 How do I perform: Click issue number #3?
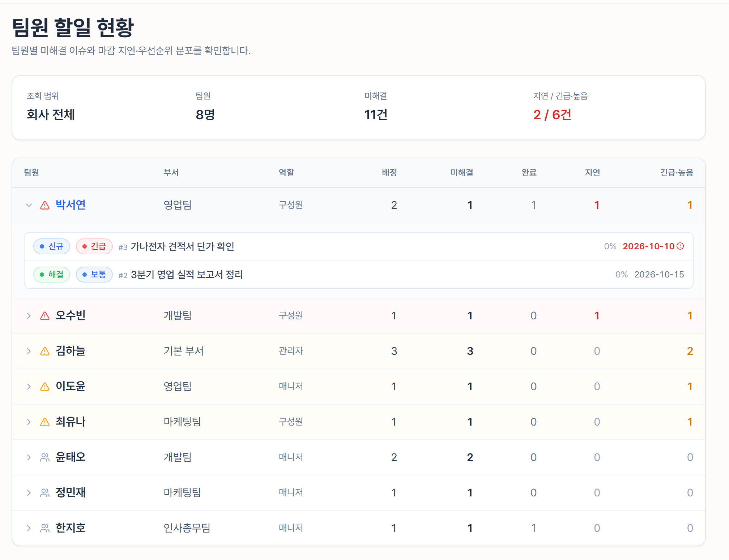click(123, 247)
